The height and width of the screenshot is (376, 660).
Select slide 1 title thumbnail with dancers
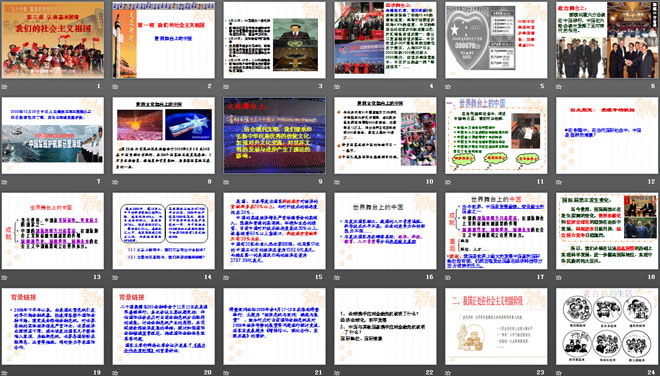coord(53,40)
